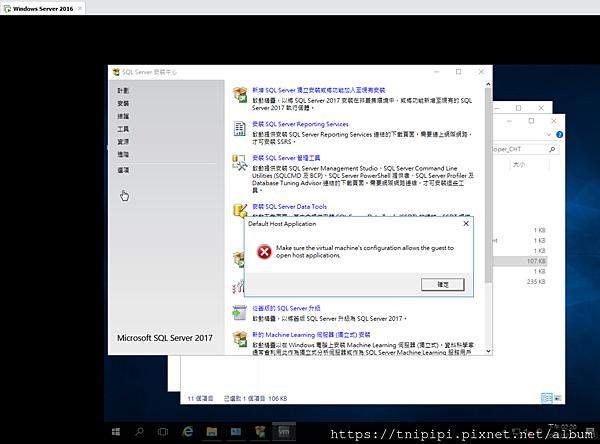Open the SQL Server Data Tools install link
Image resolution: width=600 pixels, height=444 pixels.
point(289,206)
